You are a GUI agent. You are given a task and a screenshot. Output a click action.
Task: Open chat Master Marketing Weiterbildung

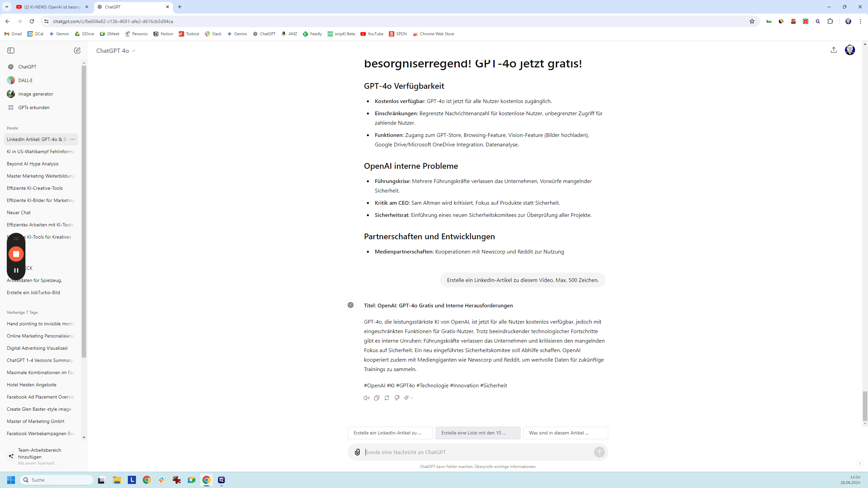[x=41, y=176]
